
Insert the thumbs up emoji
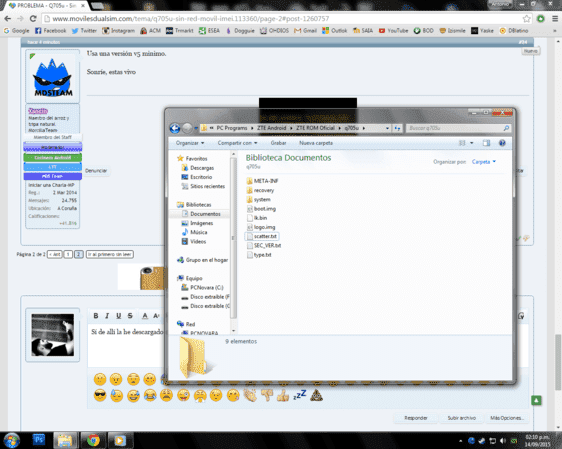283,396
